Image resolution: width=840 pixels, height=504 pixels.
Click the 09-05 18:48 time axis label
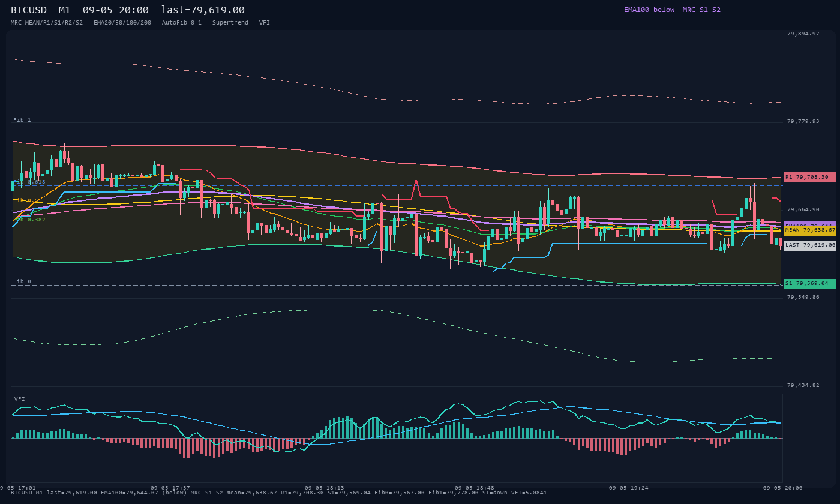click(475, 488)
